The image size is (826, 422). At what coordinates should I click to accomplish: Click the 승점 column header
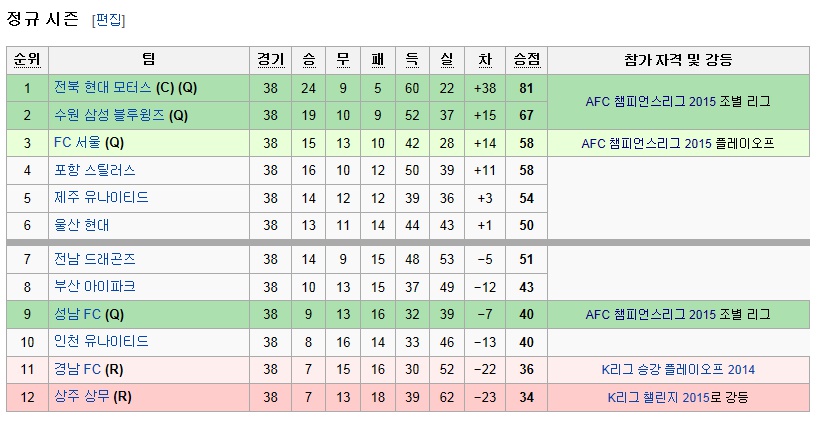[x=526, y=60]
